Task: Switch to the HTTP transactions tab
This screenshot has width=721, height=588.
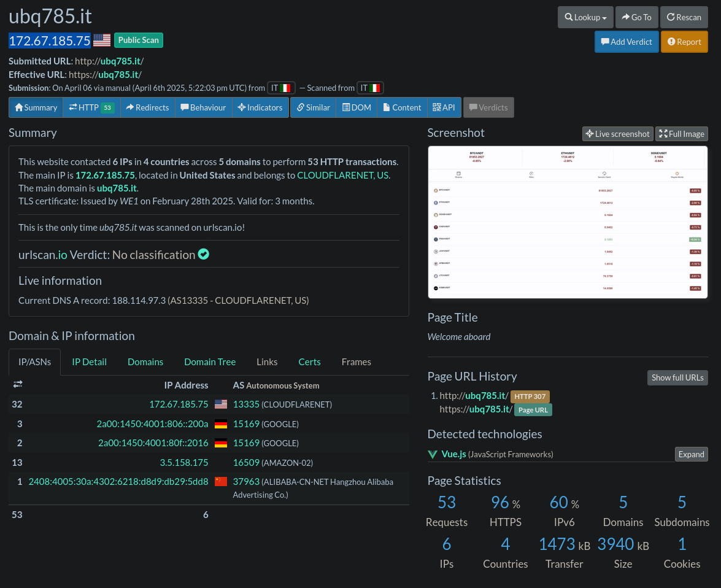Action: [91, 107]
